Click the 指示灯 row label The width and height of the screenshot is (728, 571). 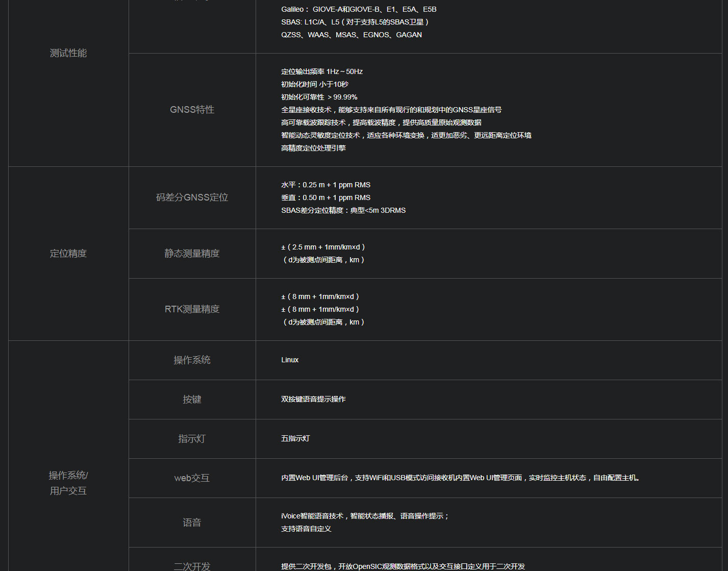pyautogui.click(x=192, y=439)
